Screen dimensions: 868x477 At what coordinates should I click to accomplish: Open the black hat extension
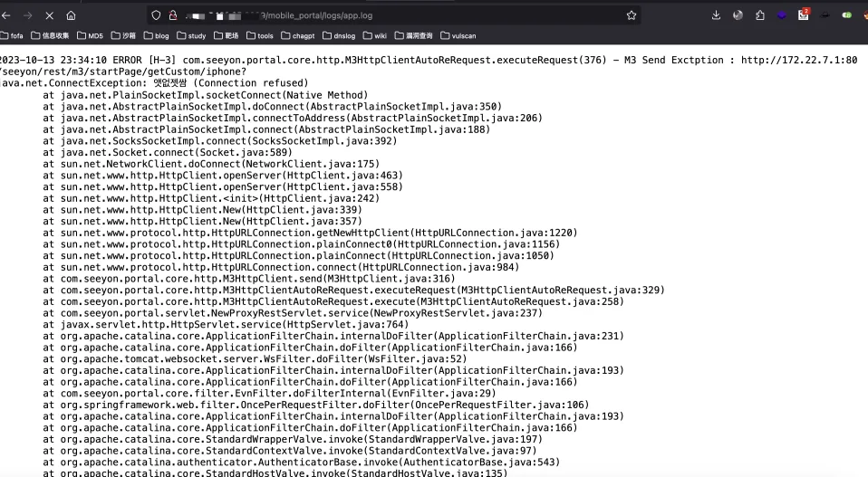coord(825,15)
